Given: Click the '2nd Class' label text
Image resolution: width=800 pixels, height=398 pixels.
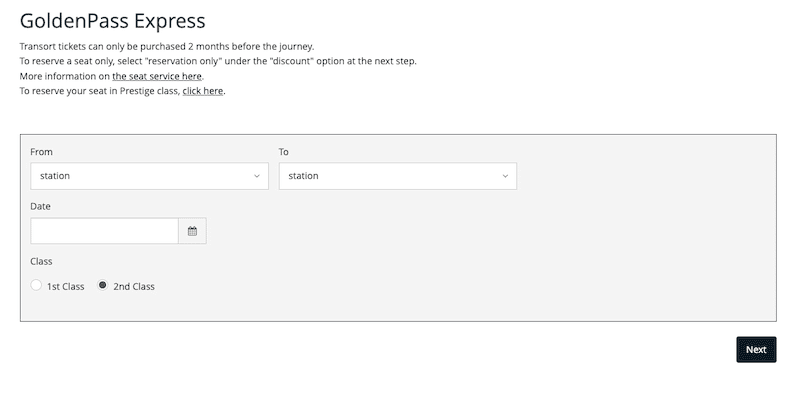Looking at the screenshot, I should click(x=134, y=287).
